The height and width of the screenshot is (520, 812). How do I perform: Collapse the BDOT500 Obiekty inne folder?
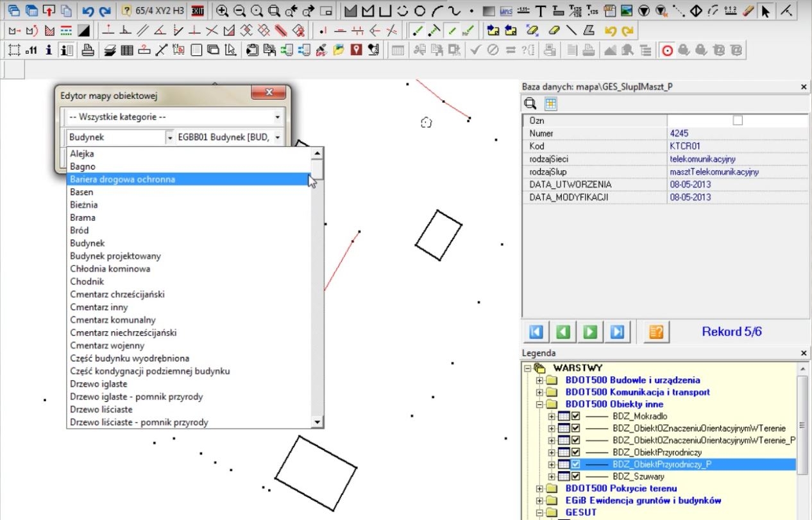pos(540,404)
